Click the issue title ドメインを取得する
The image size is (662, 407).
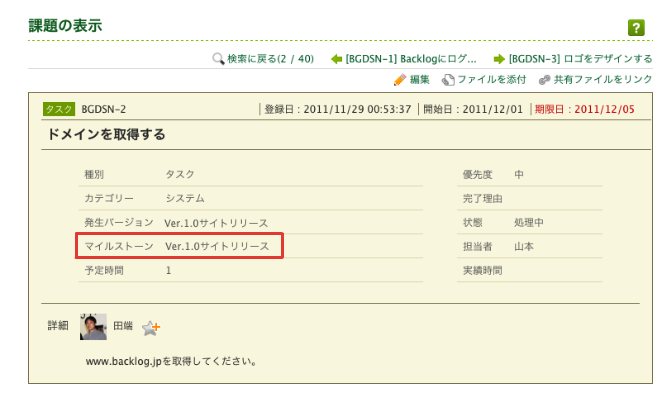tap(106, 135)
